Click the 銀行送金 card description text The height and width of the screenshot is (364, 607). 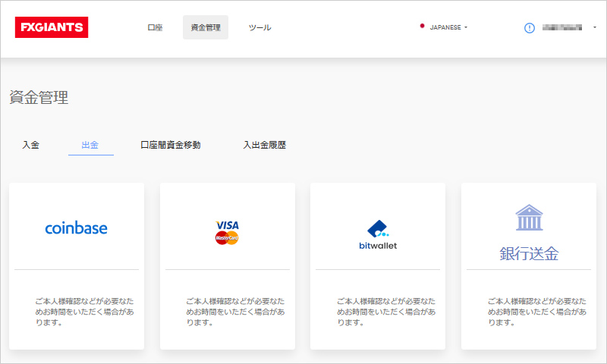pos(537,312)
